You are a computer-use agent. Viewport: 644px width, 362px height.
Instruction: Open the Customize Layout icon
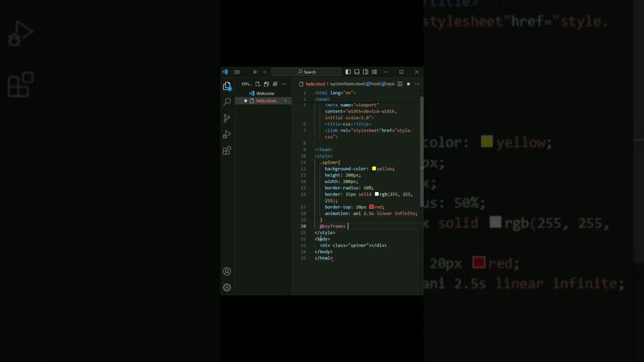(374, 72)
